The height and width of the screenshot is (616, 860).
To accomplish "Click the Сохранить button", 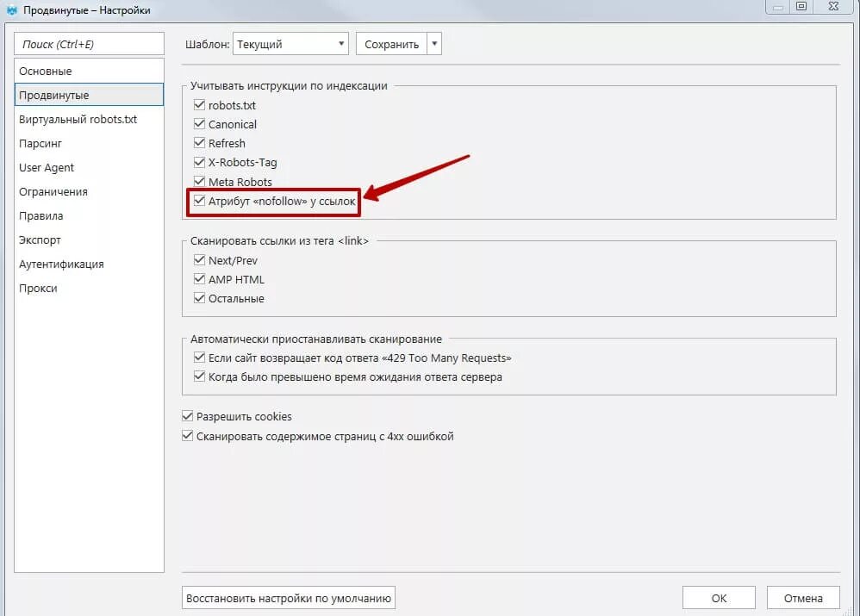I will tap(391, 44).
